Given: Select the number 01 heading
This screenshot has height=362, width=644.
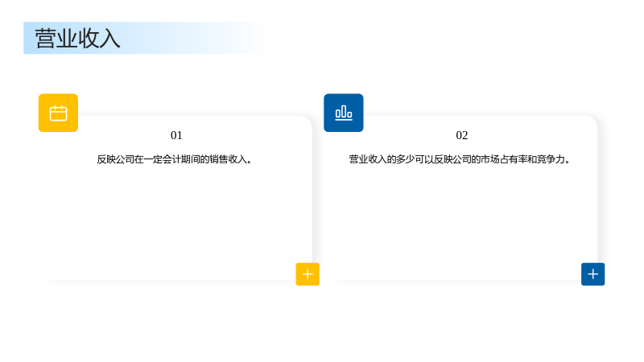Looking at the screenshot, I should tap(176, 135).
